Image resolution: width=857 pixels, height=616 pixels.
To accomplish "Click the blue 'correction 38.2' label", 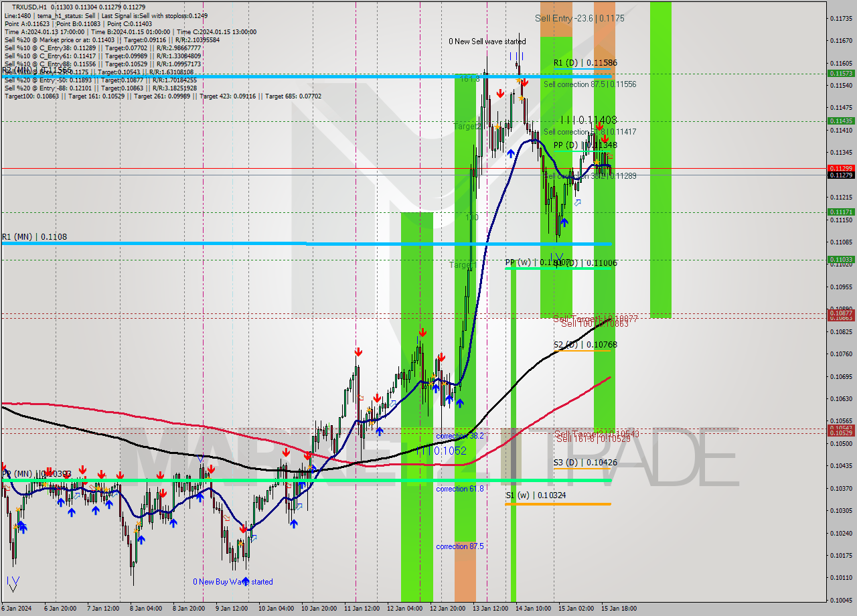I will point(459,436).
